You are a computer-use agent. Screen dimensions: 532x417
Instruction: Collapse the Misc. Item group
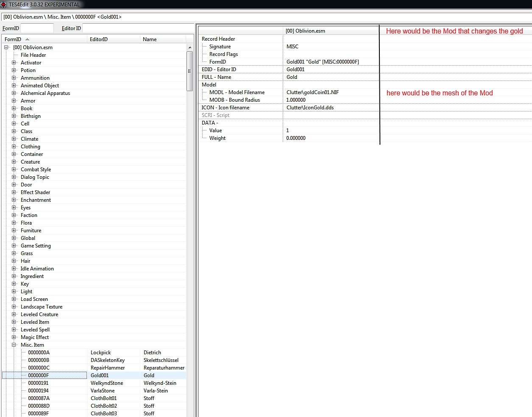coord(14,345)
